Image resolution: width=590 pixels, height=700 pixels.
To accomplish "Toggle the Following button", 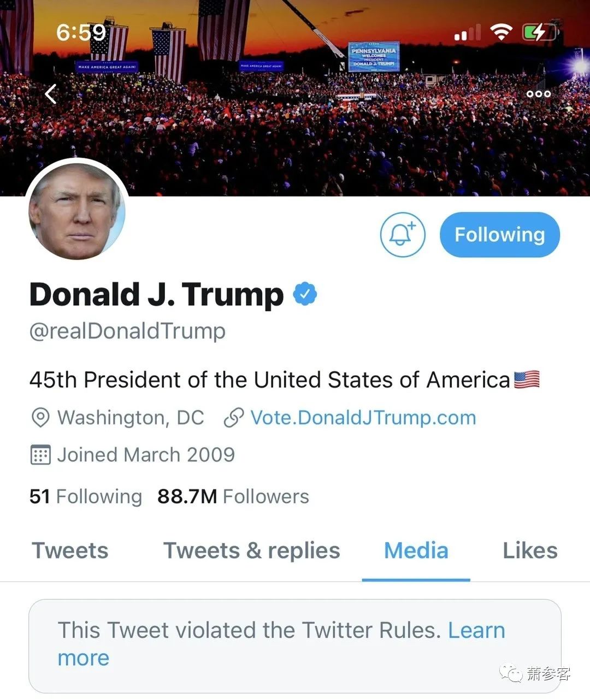I will [500, 235].
